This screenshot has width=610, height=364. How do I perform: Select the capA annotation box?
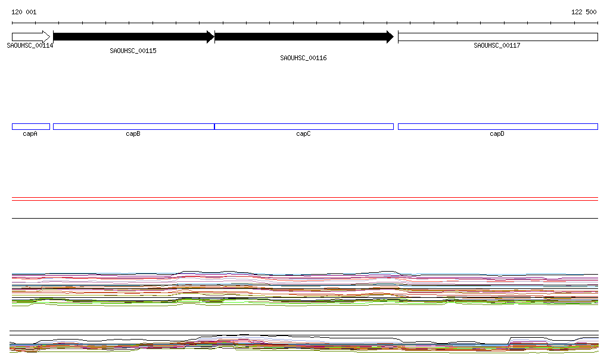coord(30,126)
